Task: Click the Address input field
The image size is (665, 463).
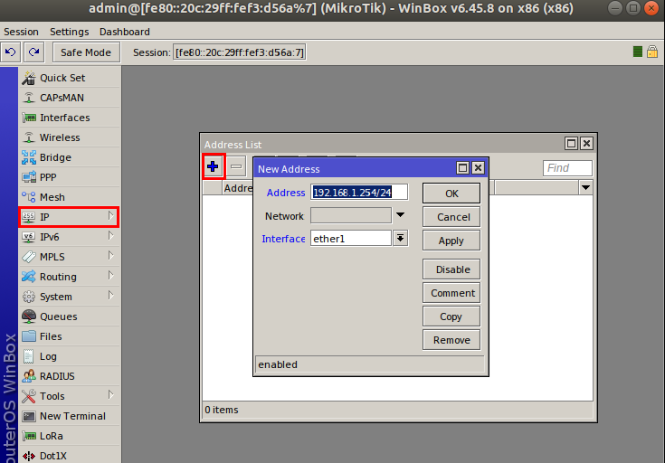Action: coord(359,192)
